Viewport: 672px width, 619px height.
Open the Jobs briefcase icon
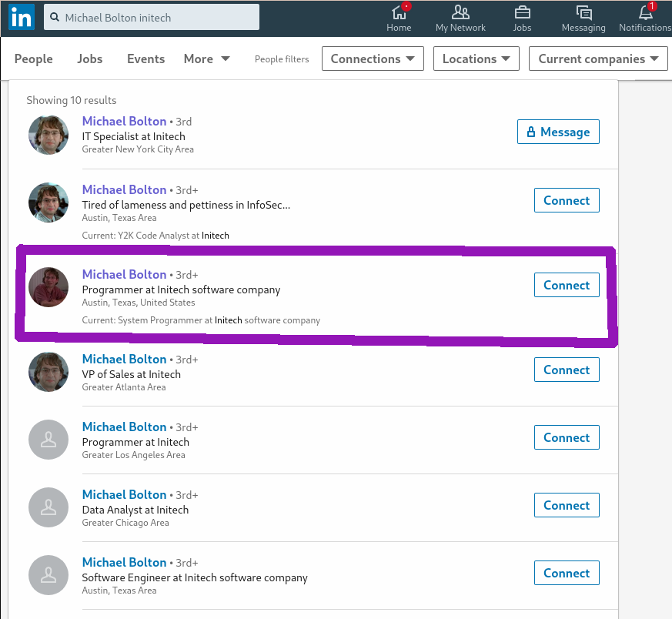click(x=522, y=13)
